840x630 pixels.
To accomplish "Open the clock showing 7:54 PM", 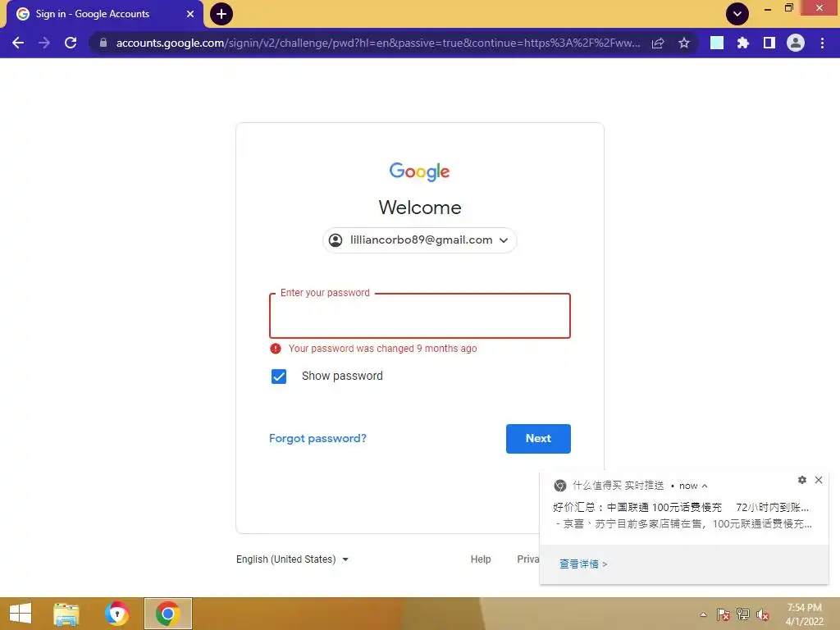I will point(804,614).
